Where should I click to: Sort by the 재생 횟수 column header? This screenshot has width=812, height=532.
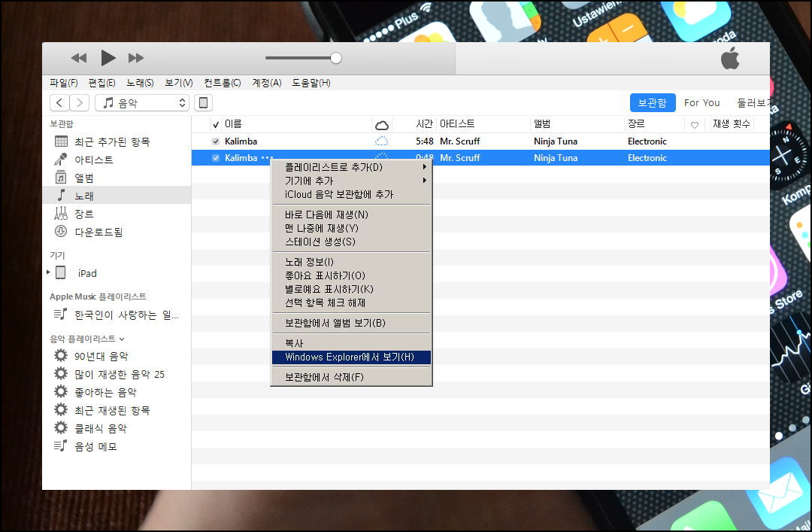pyautogui.click(x=732, y=124)
